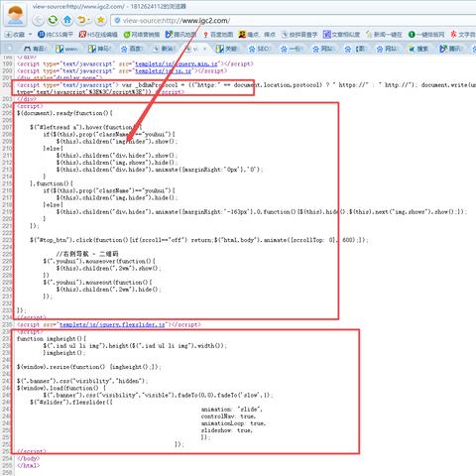Open the 文章相似度 bookmark
Screen dimensions: 476x476
tap(341, 35)
